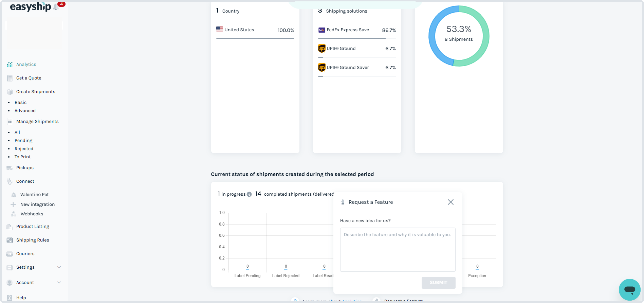Open Valentino Pet store
This screenshot has height=303, width=644.
pos(35,195)
